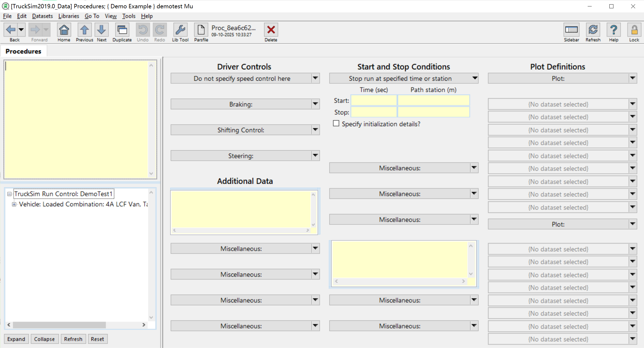This screenshot has height=348, width=644.
Task: Open first Miscellaneous under Additional Data
Action: pyautogui.click(x=315, y=248)
